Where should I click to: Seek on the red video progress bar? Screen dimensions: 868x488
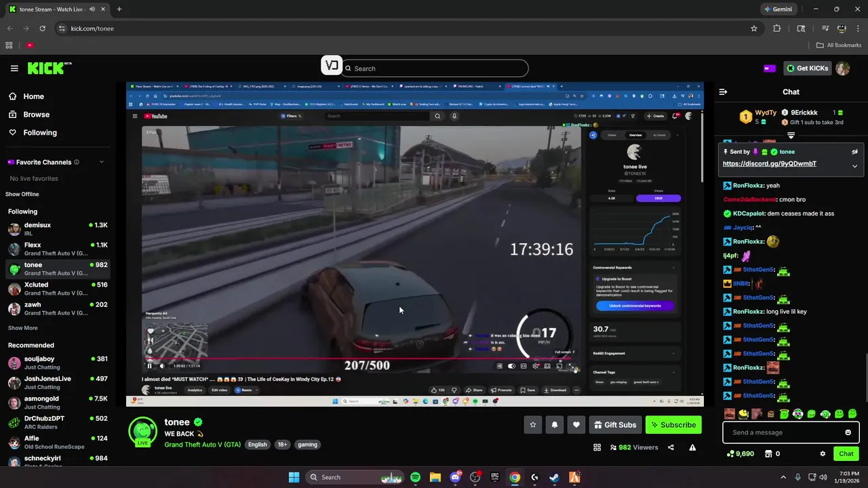point(361,359)
